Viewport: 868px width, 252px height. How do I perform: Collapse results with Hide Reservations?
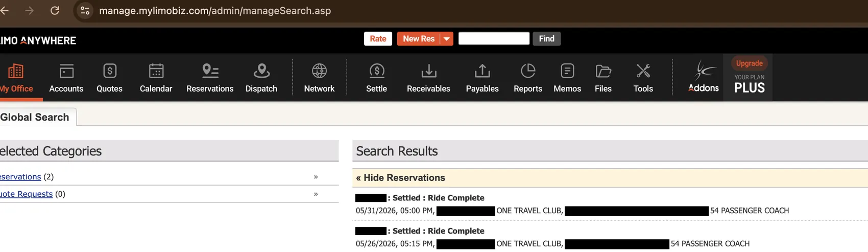click(x=400, y=178)
